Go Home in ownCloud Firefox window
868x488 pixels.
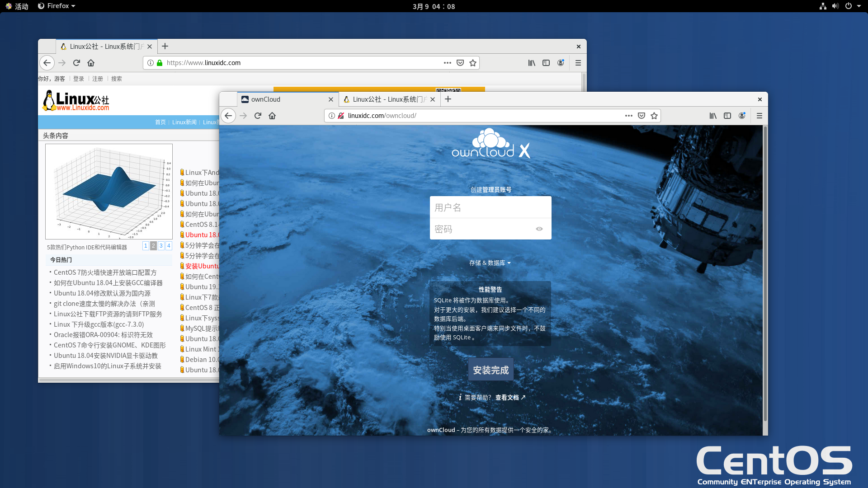[272, 116]
